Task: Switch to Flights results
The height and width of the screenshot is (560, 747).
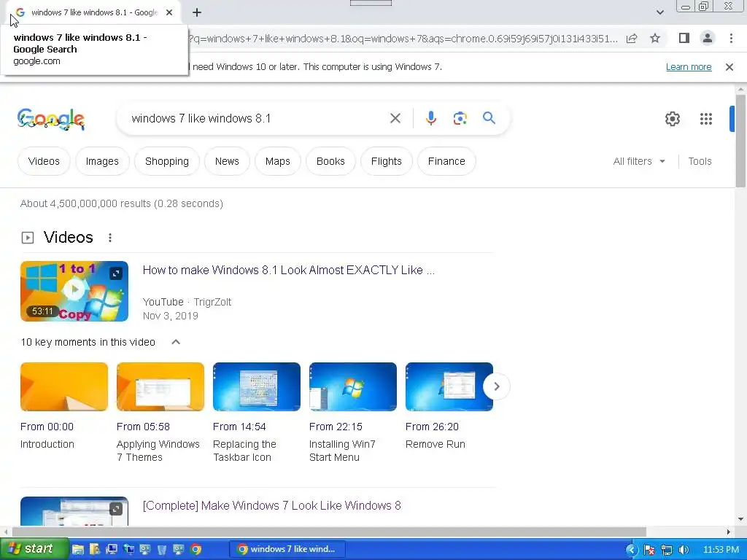Action: coord(387,161)
